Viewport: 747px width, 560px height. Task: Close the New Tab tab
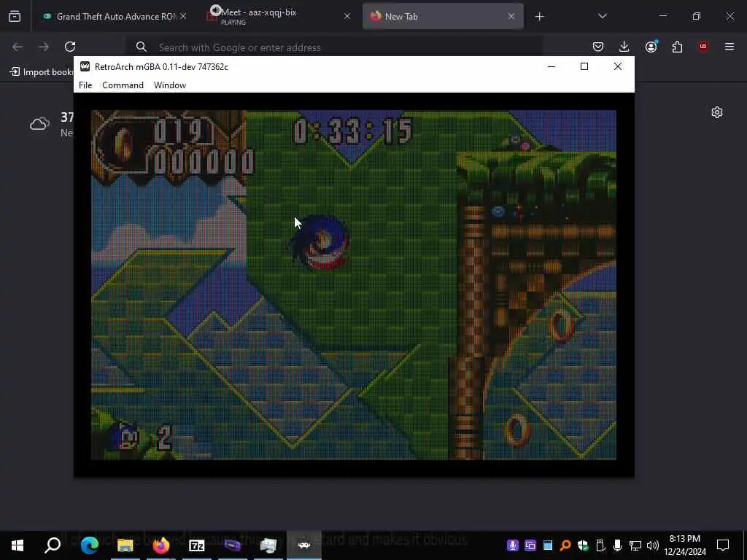511,17
